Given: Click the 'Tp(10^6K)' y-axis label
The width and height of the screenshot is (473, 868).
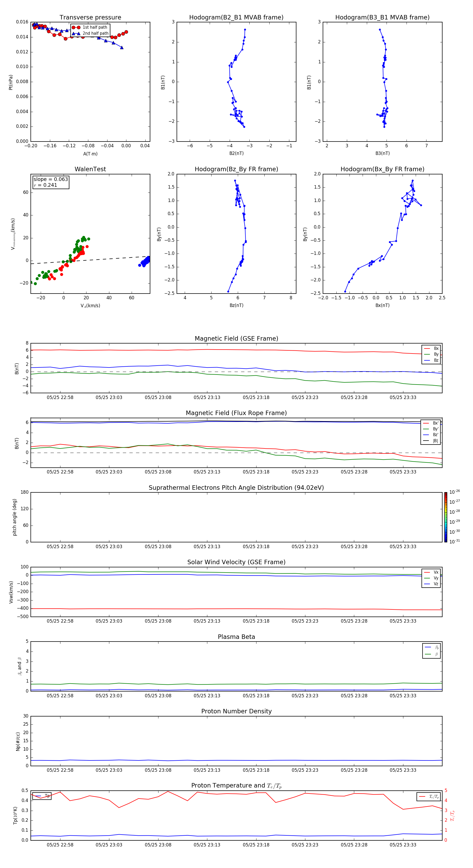Looking at the screenshot, I should [x=15, y=815].
